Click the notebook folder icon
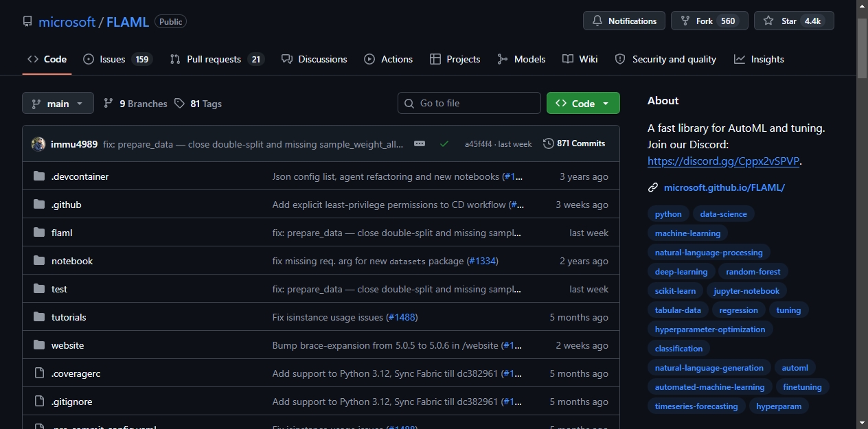868x429 pixels. pyautogui.click(x=39, y=261)
